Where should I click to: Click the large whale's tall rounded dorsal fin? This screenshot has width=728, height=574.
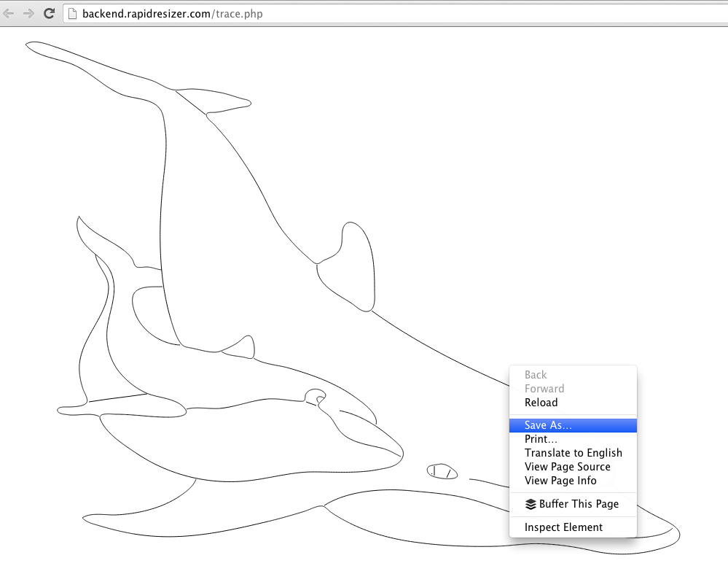(355, 264)
